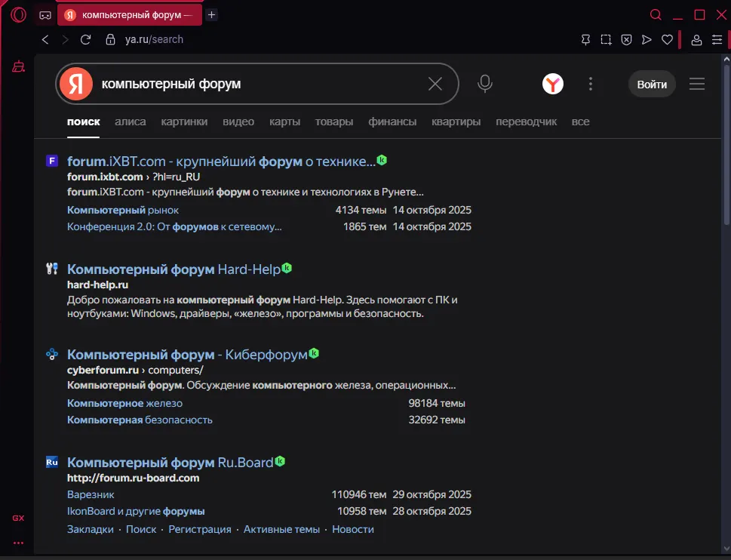
Task: Open GX Corner from the left sidebar
Action: tap(18, 518)
